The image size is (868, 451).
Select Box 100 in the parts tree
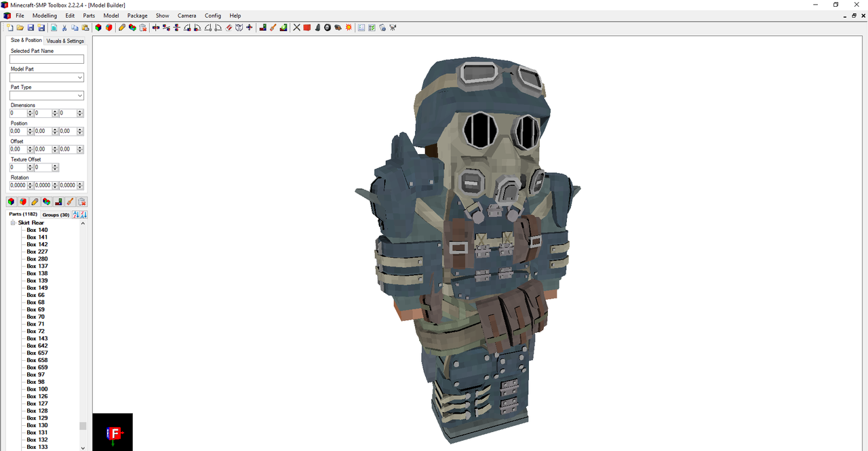[x=37, y=389]
